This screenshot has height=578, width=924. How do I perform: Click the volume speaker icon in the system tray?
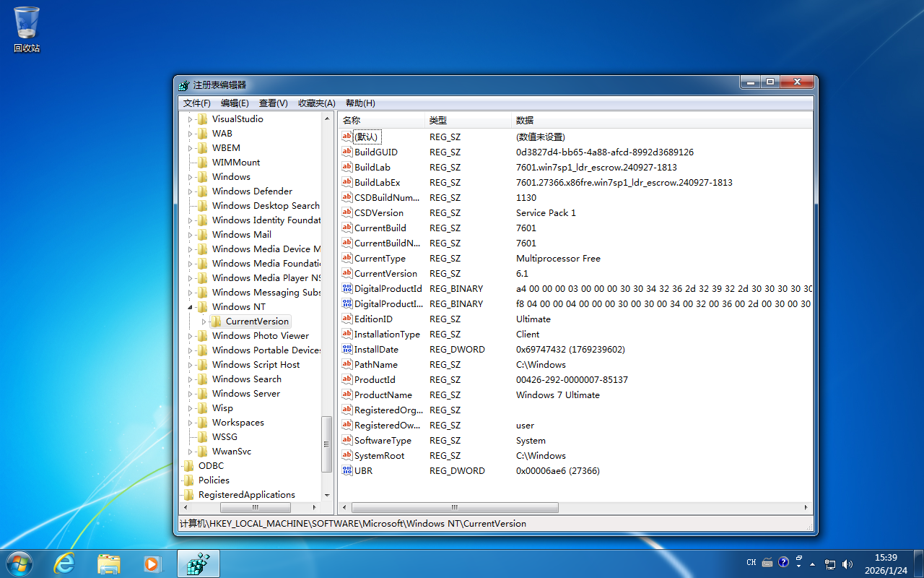pos(847,563)
